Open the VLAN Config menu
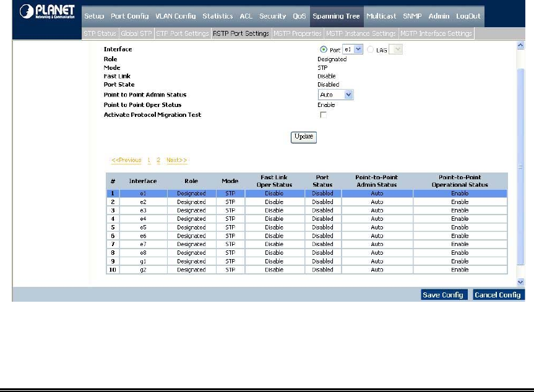534x392 pixels. 175,16
